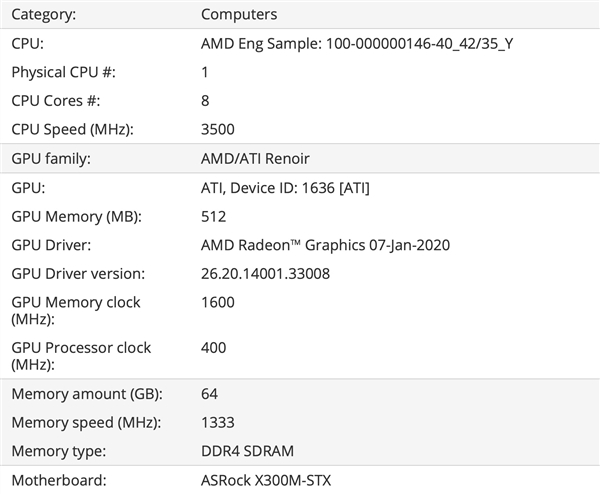Click the GPU Processor clock value 400

coord(213,348)
